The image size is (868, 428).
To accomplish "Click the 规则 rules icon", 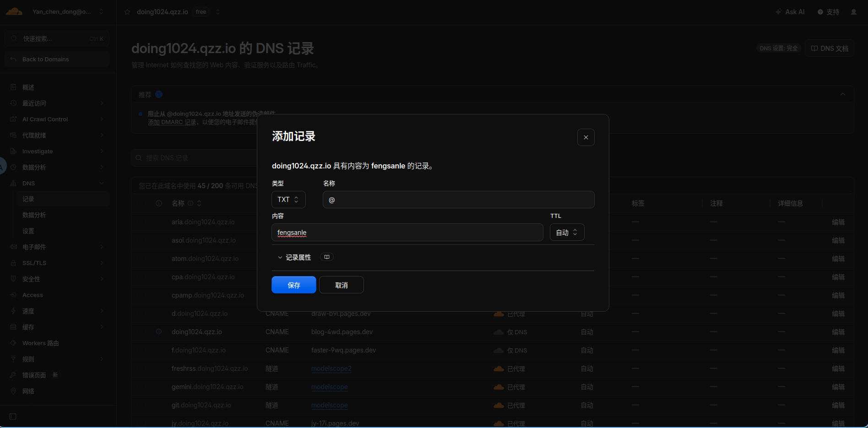I will [x=13, y=359].
